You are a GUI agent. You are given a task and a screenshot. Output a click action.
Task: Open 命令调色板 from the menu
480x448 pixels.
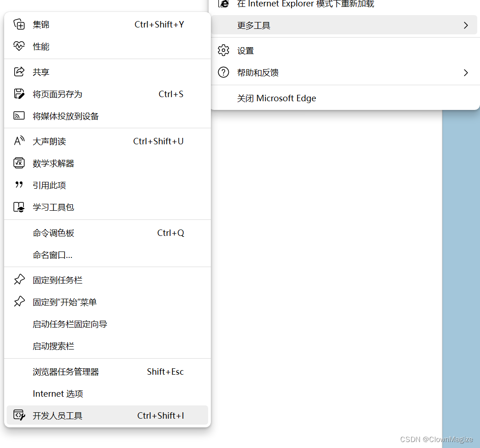click(x=107, y=233)
